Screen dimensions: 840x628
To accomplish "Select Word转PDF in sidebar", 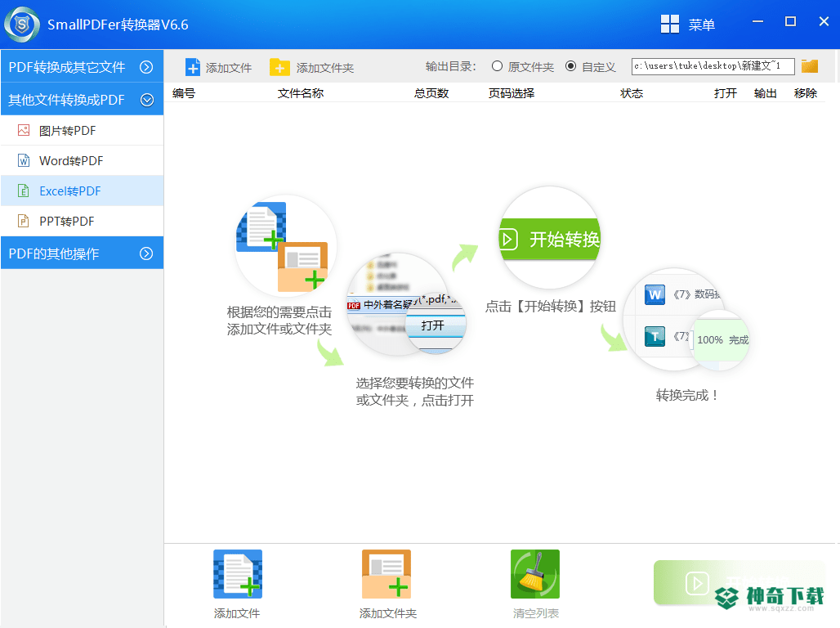I will click(82, 160).
